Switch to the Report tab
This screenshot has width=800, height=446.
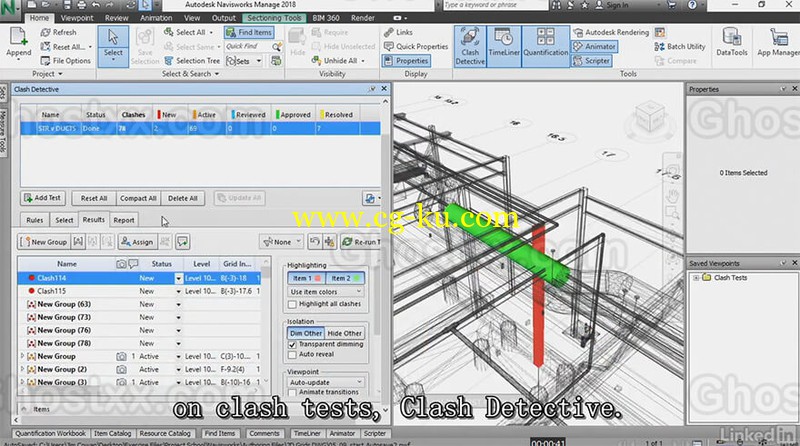124,220
